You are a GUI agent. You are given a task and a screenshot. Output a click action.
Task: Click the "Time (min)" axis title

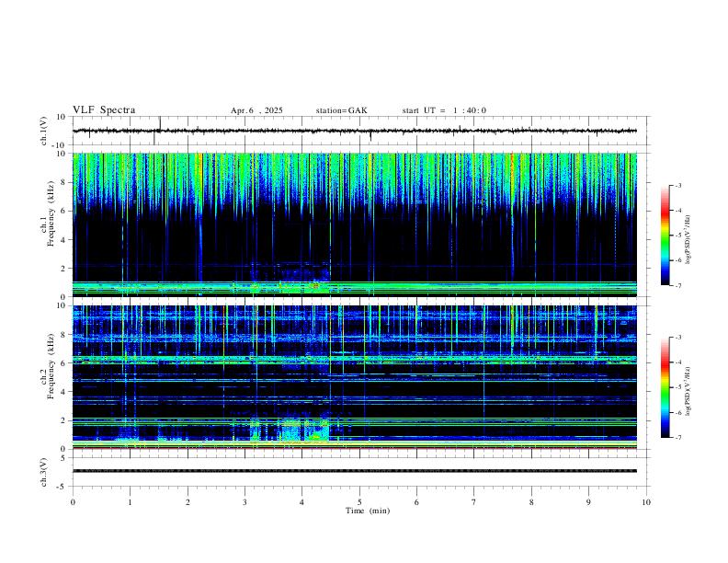point(368,511)
